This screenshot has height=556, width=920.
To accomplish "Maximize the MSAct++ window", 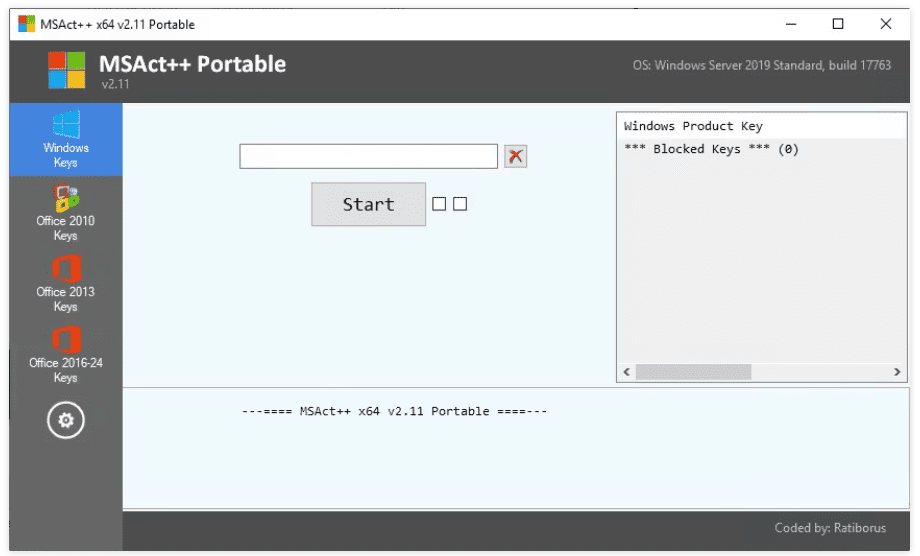I will 838,24.
